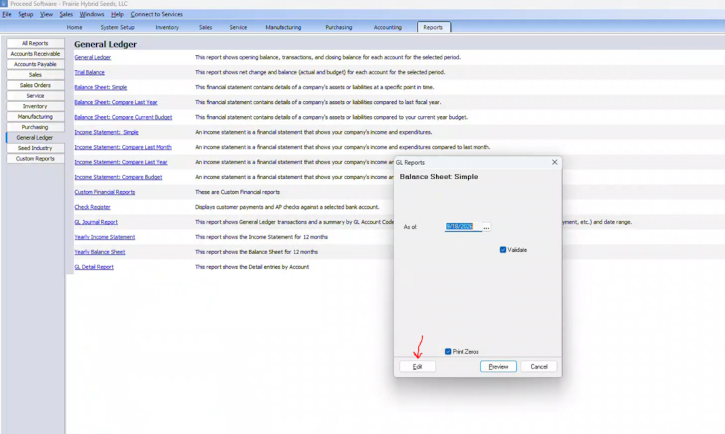Click the As of date field
Screen dimensions: 725x434
click(463, 226)
